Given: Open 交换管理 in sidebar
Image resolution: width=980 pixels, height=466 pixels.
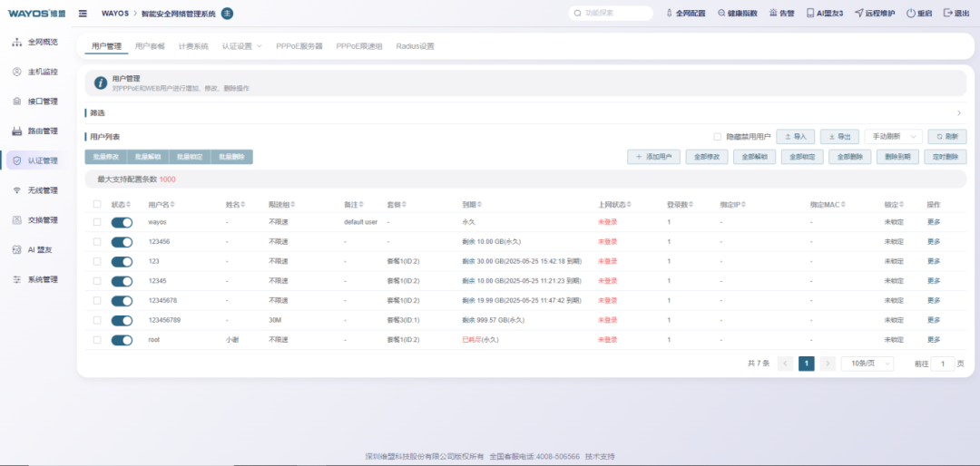Looking at the screenshot, I should coord(35,220).
